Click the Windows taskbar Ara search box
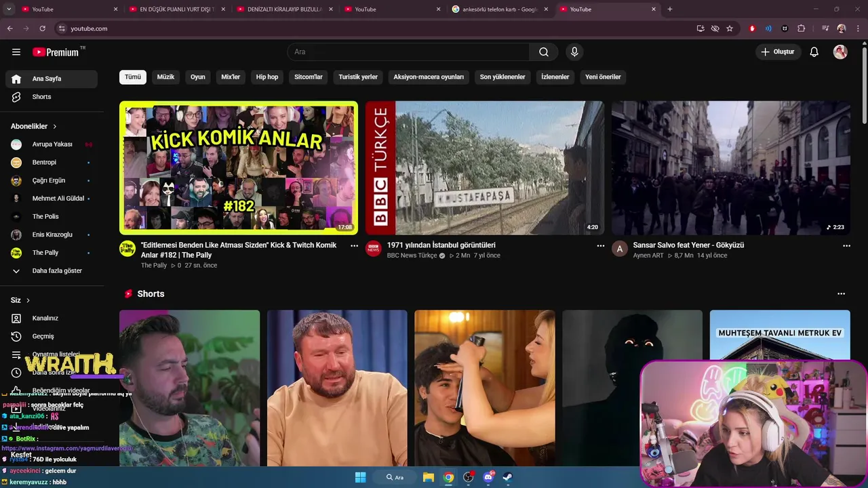 [x=395, y=477]
